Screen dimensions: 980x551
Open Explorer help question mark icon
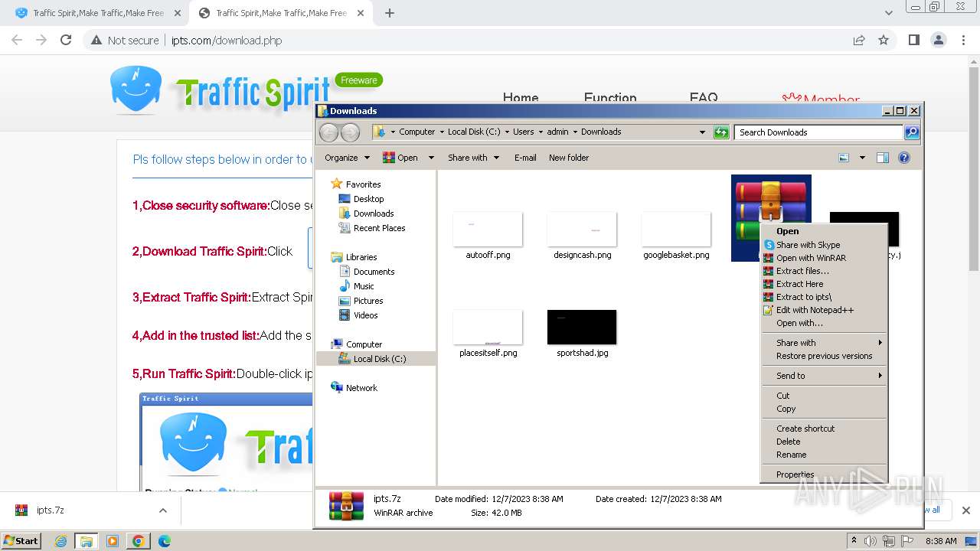[903, 158]
